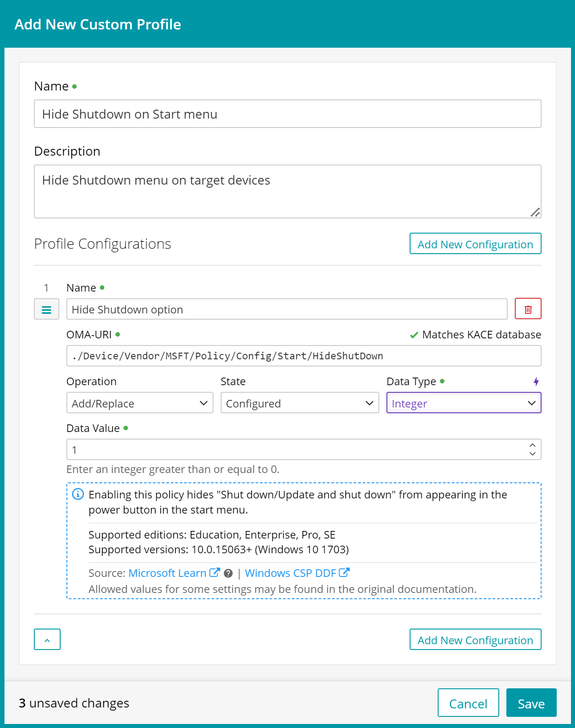Increment Data Value with up arrow

click(x=532, y=445)
